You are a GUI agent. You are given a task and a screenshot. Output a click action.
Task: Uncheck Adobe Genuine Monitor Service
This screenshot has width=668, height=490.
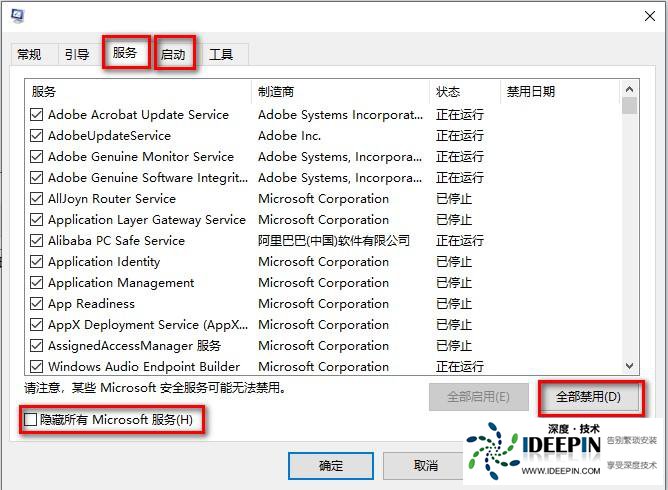click(37, 156)
